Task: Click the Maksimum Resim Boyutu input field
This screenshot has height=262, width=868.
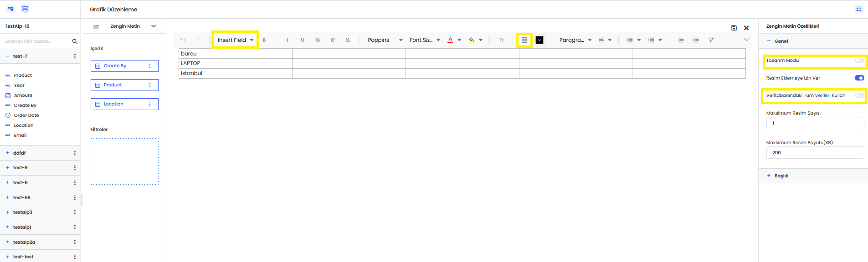Action: tap(815, 153)
